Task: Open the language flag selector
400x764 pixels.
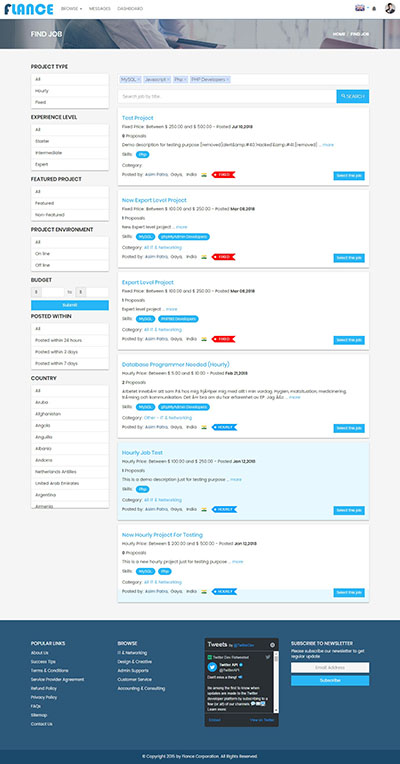Action: tap(361, 8)
